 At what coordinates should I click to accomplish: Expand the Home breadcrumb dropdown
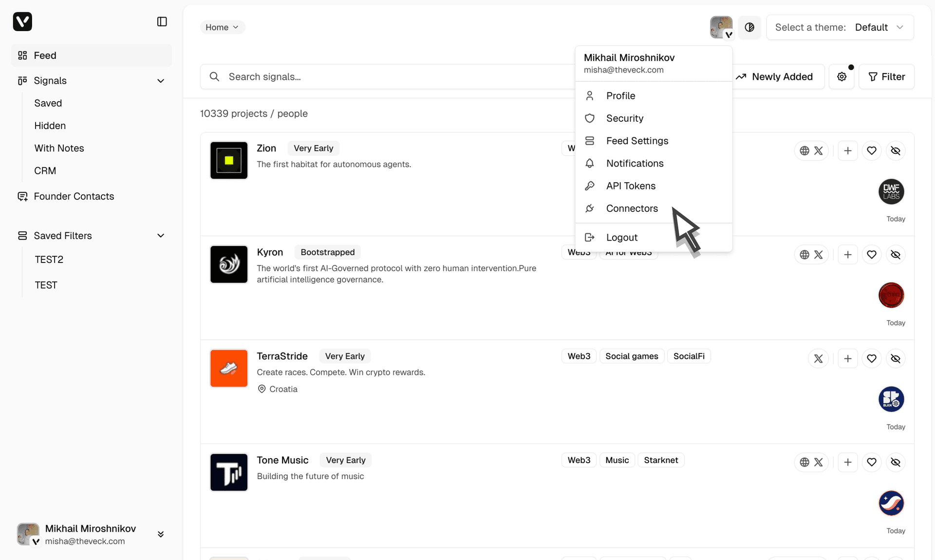pyautogui.click(x=222, y=27)
